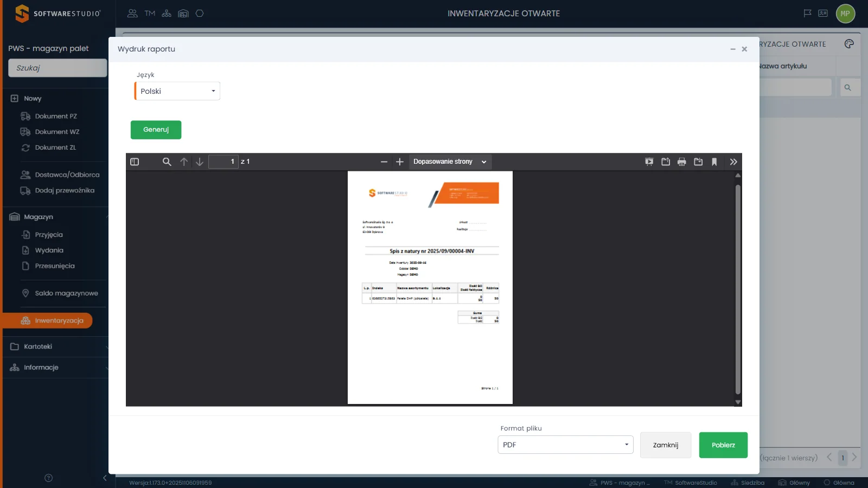Open the MP user avatar menu
The height and width of the screenshot is (488, 868).
845,14
